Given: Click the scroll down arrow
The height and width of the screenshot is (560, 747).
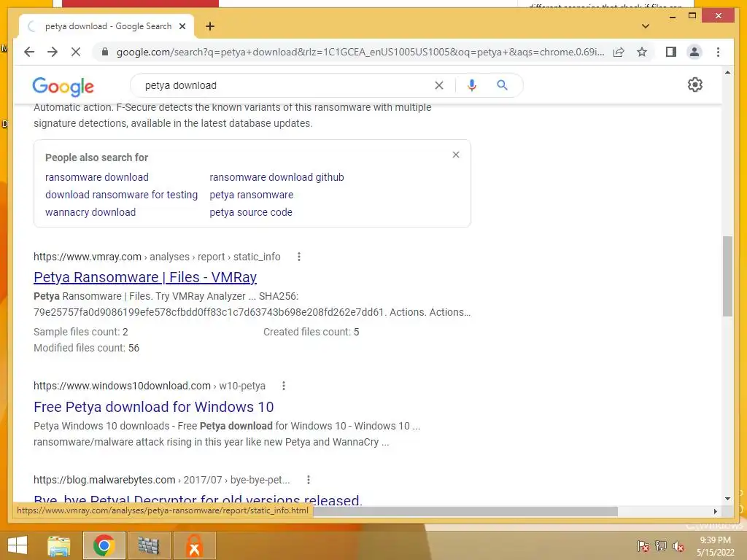Looking at the screenshot, I should pyautogui.click(x=727, y=499).
